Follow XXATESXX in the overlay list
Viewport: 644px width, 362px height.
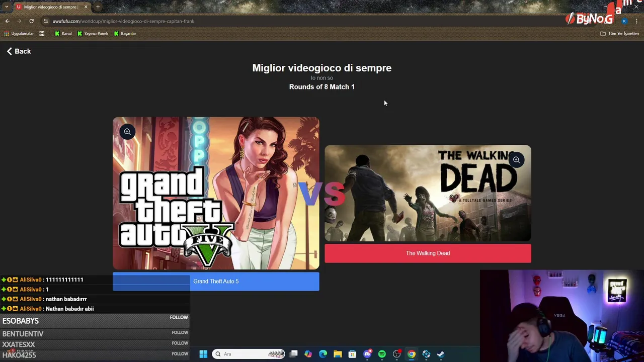(x=180, y=343)
